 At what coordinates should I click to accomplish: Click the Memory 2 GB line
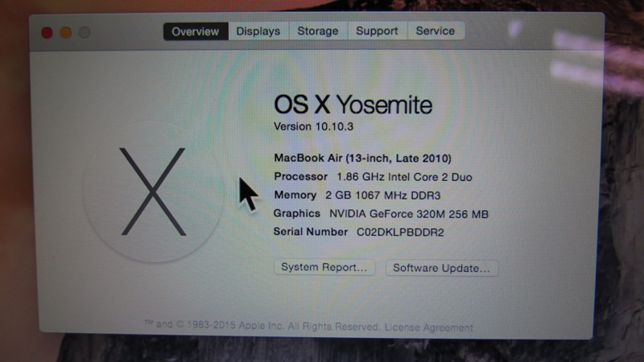[x=357, y=195]
